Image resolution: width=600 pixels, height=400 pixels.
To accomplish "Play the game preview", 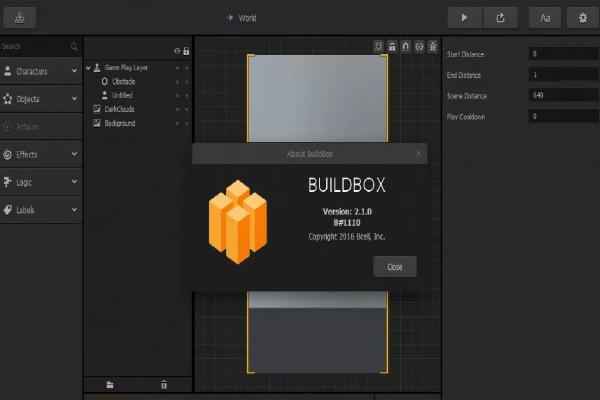I will (464, 18).
